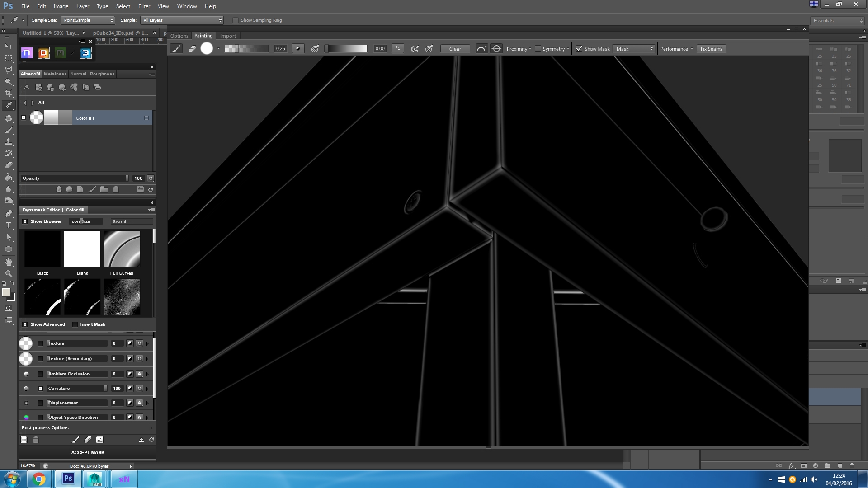Click the Dynamask Search field
The height and width of the screenshot is (488, 868).
point(132,221)
